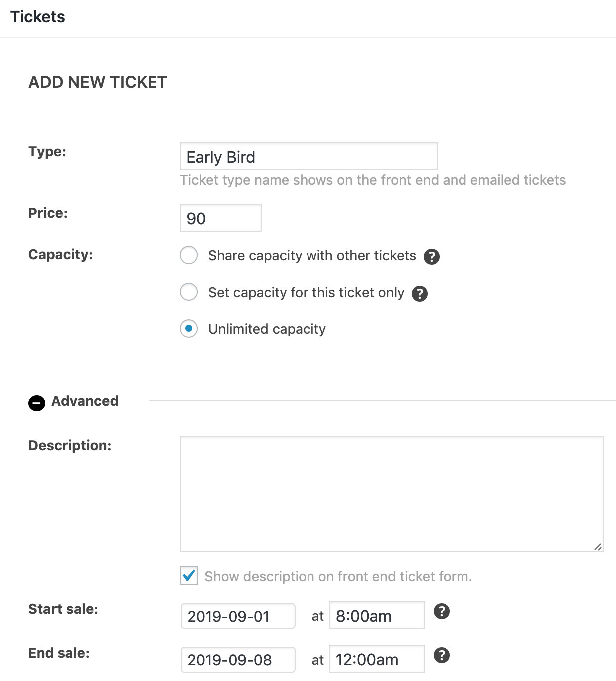Open the Start sale date field
Screen dimensions: 616x681
[x=238, y=616]
